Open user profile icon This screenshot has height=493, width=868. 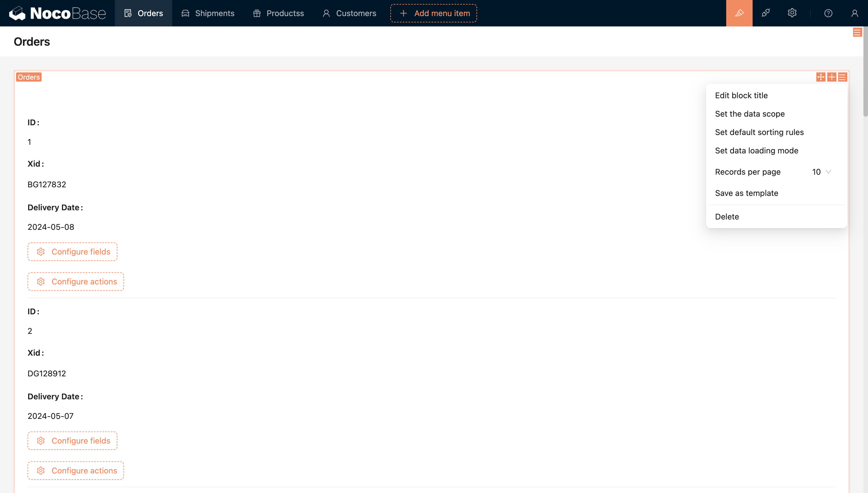tap(855, 13)
